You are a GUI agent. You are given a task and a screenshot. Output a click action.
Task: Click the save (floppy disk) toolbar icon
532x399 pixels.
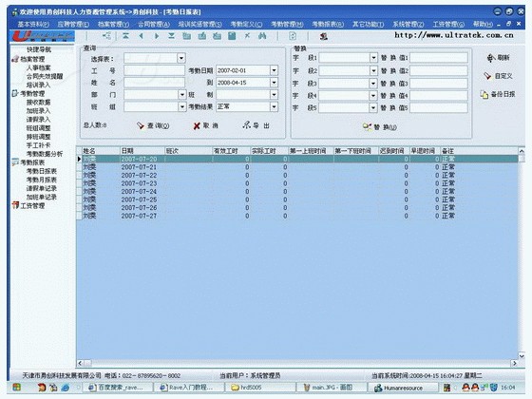[232, 36]
